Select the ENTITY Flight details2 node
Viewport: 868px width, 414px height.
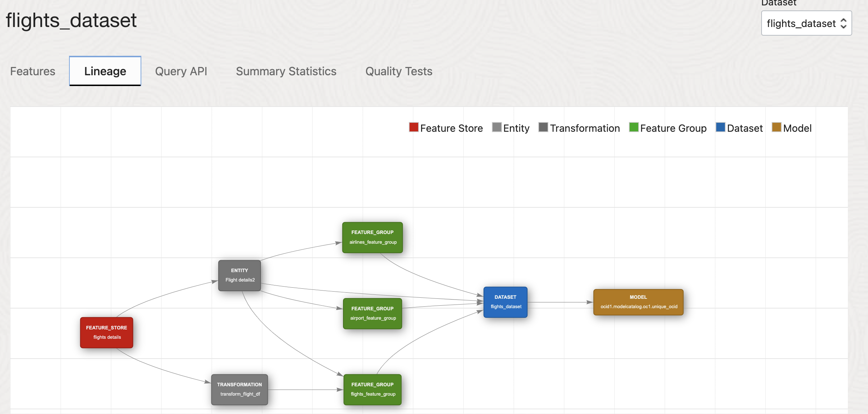tap(239, 275)
